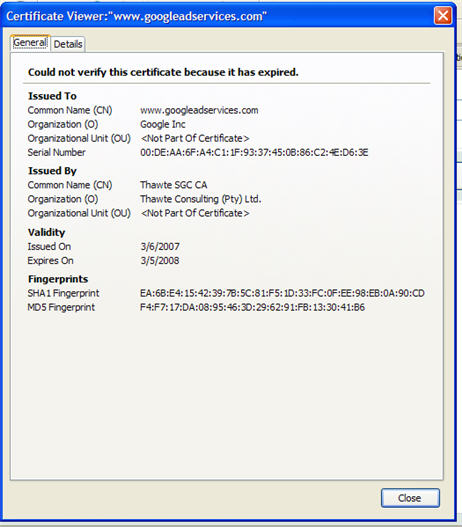Click the Issued By heading
Viewport: 462px width, 527px height.
tap(52, 171)
